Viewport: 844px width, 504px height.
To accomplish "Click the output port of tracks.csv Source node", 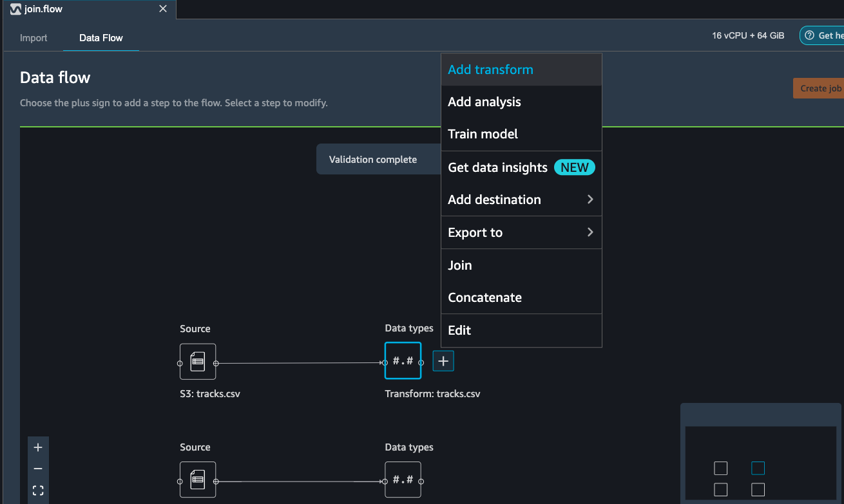I will [216, 363].
